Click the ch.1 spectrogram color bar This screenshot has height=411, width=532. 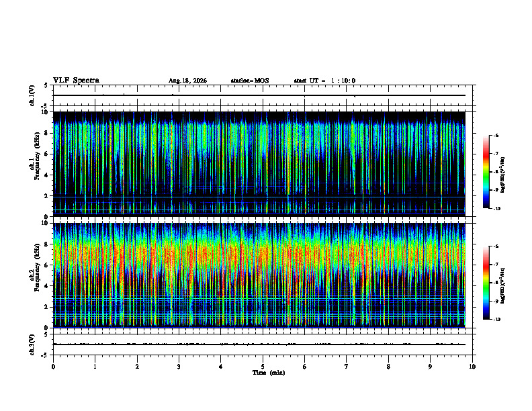coord(486,172)
